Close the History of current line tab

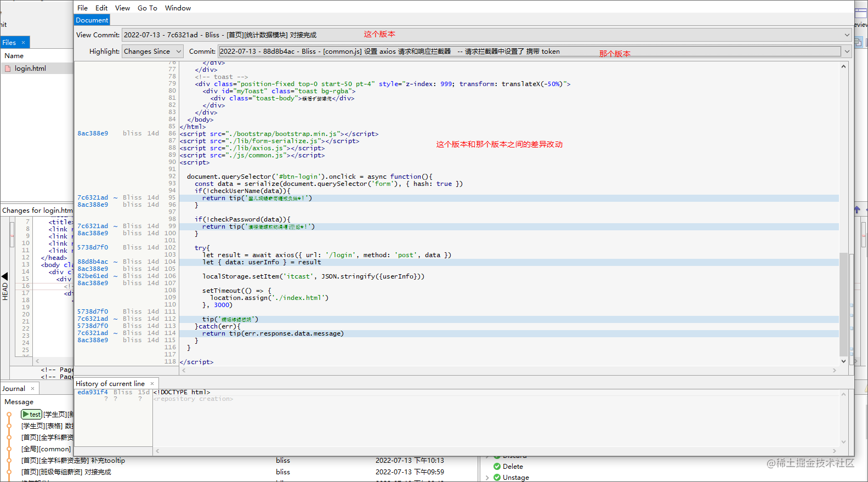(x=152, y=384)
